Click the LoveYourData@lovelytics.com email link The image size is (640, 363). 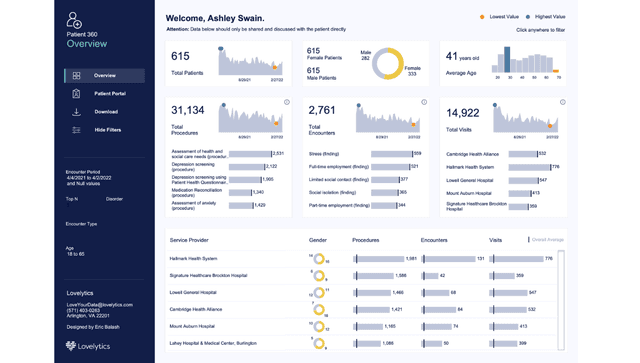coord(100,305)
